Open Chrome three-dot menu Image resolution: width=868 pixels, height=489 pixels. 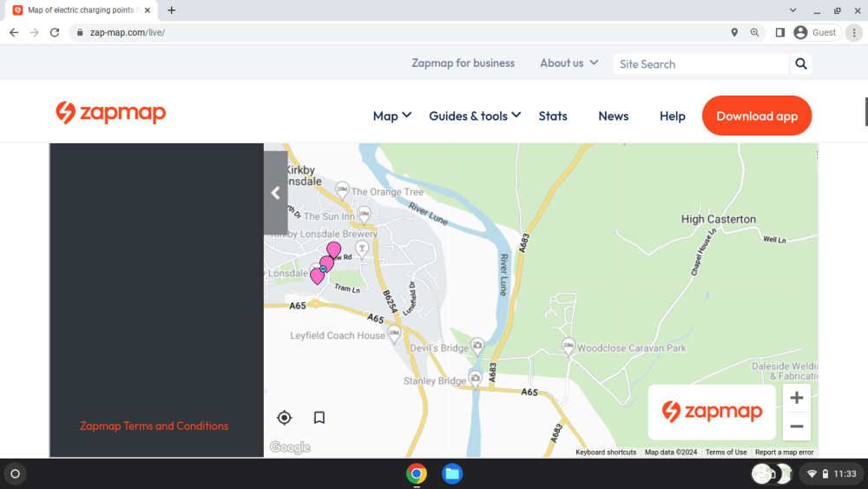[x=854, y=33]
